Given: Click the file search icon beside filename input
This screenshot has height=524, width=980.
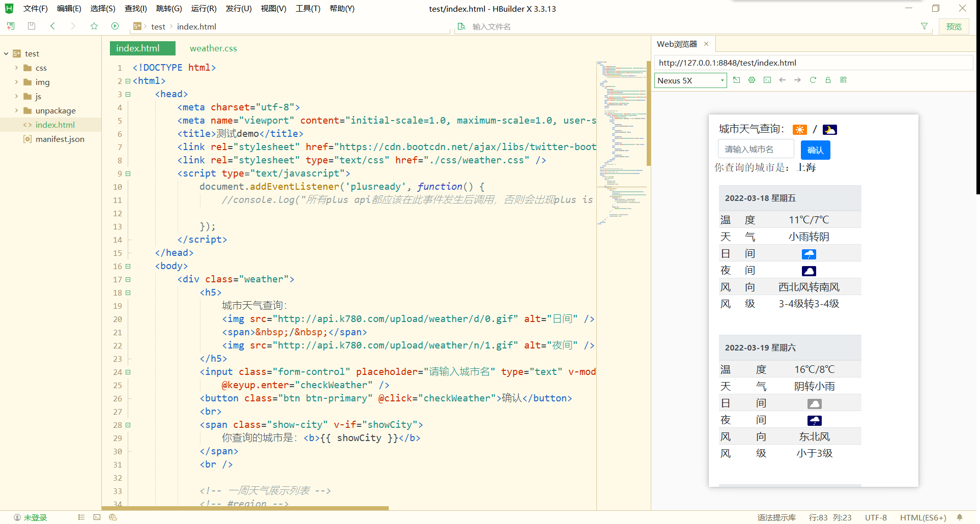Looking at the screenshot, I should [462, 26].
